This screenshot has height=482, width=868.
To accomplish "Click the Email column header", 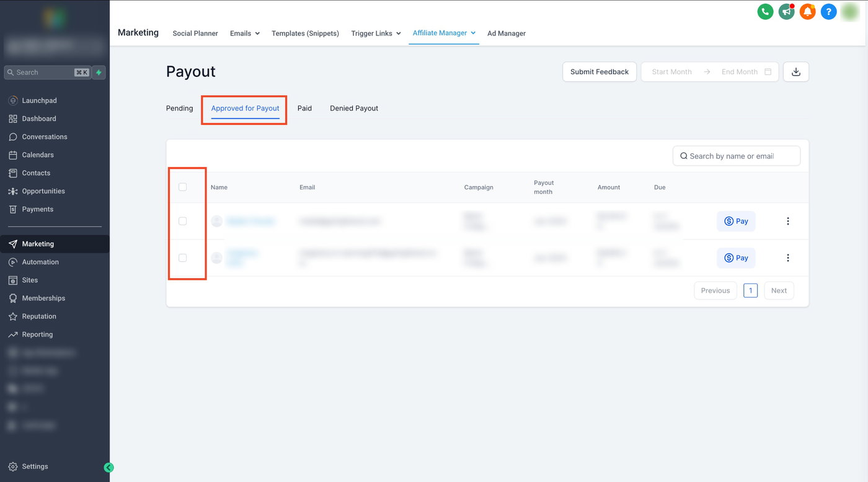I will [x=307, y=187].
